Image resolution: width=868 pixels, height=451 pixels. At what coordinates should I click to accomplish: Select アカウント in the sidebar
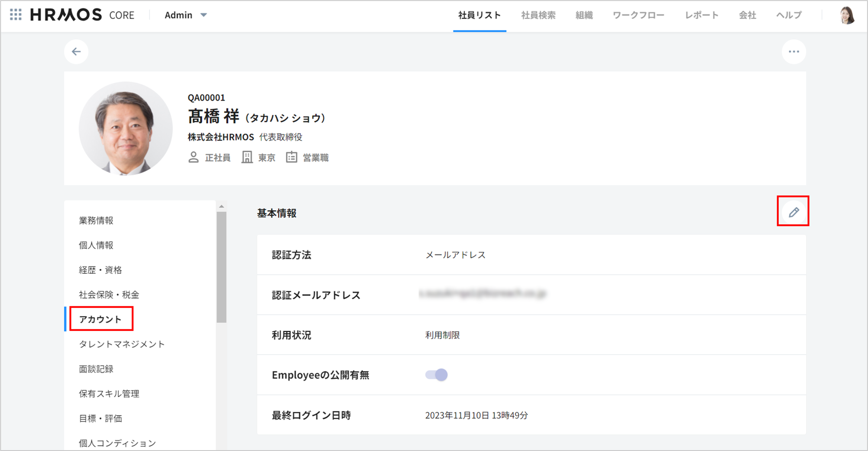tap(100, 319)
